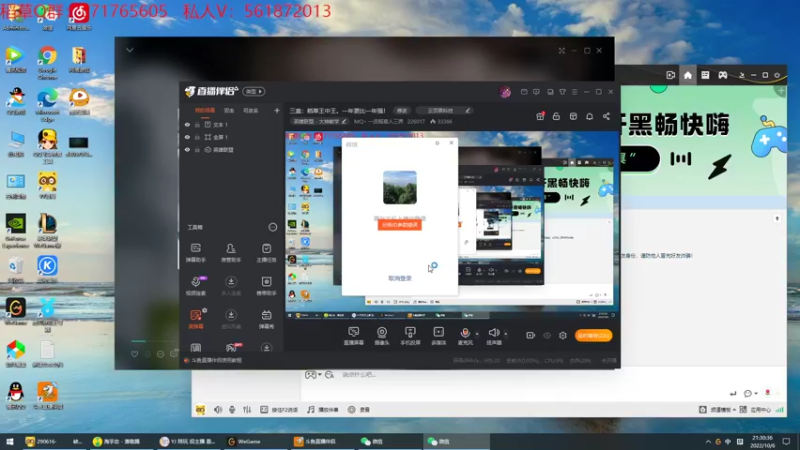Click the orange start streaming button
This screenshot has width=800, height=450.
tap(593, 335)
